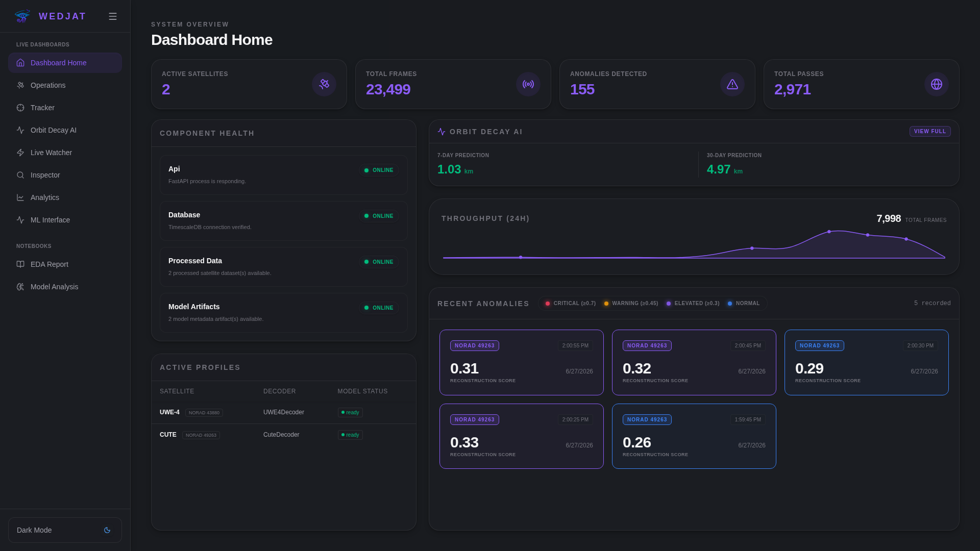Click the Model Analysis brain icon
The width and height of the screenshot is (980, 551).
[20, 287]
